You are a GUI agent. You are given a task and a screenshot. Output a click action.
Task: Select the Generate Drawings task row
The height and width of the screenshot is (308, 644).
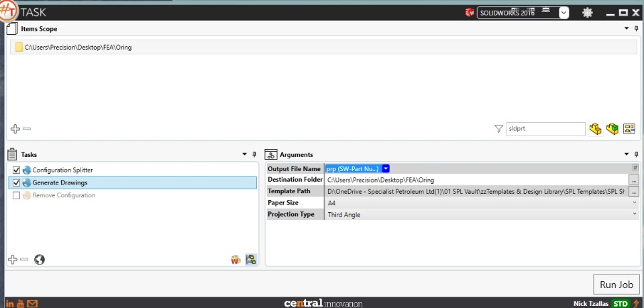point(133,183)
